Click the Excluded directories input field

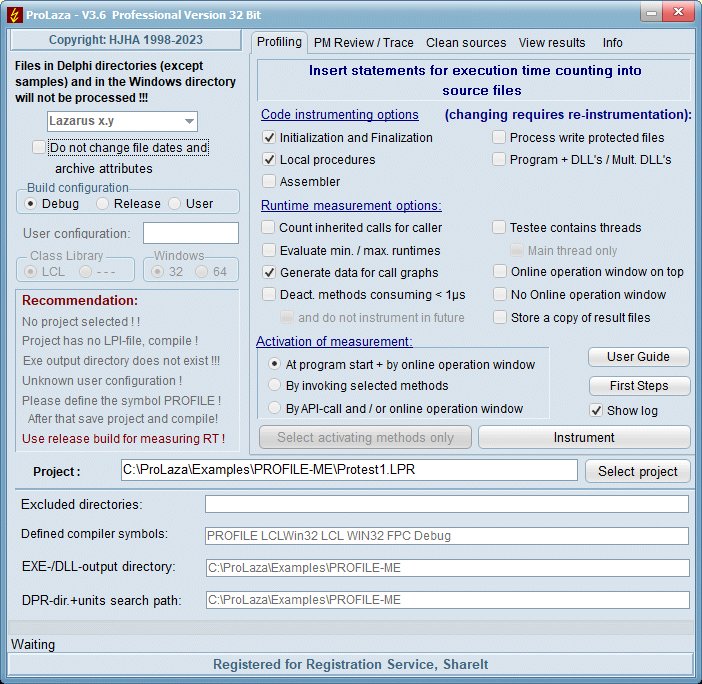pos(446,504)
